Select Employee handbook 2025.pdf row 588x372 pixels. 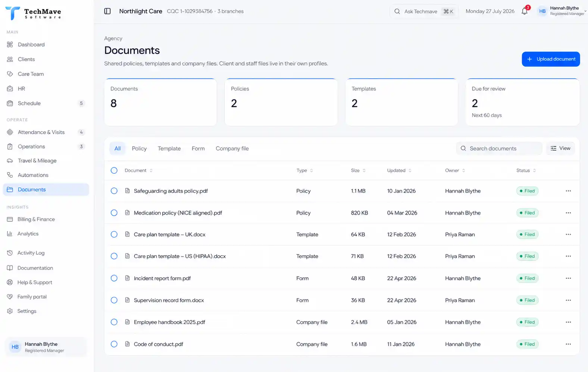[x=114, y=322]
